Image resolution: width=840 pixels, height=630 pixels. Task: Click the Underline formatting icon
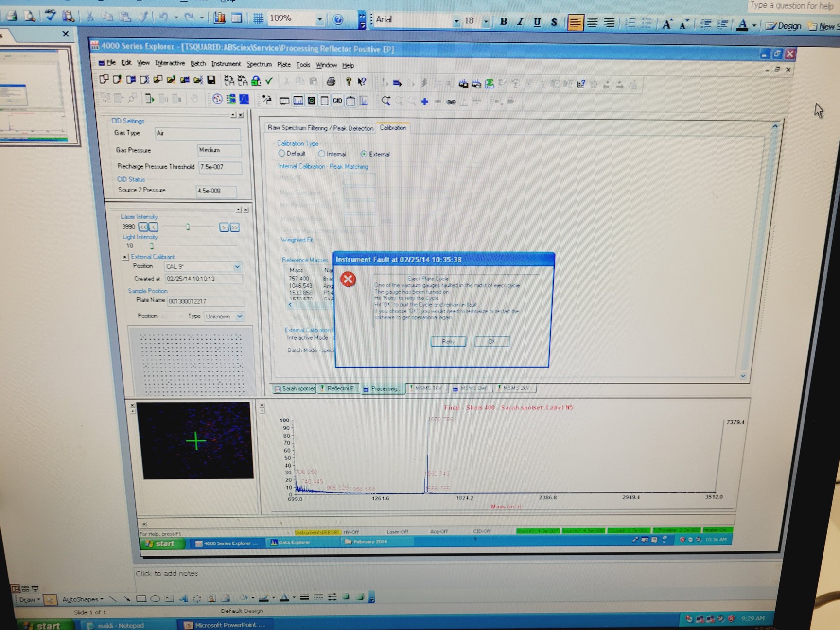(537, 22)
